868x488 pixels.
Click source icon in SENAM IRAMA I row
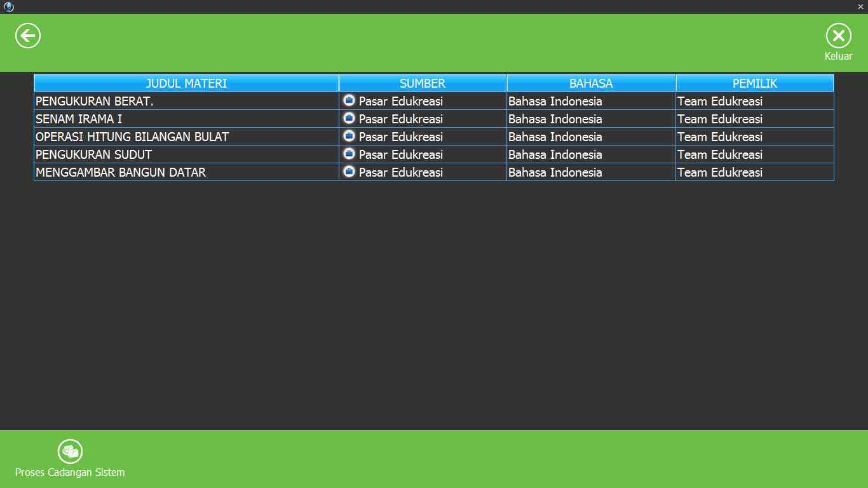coord(349,118)
